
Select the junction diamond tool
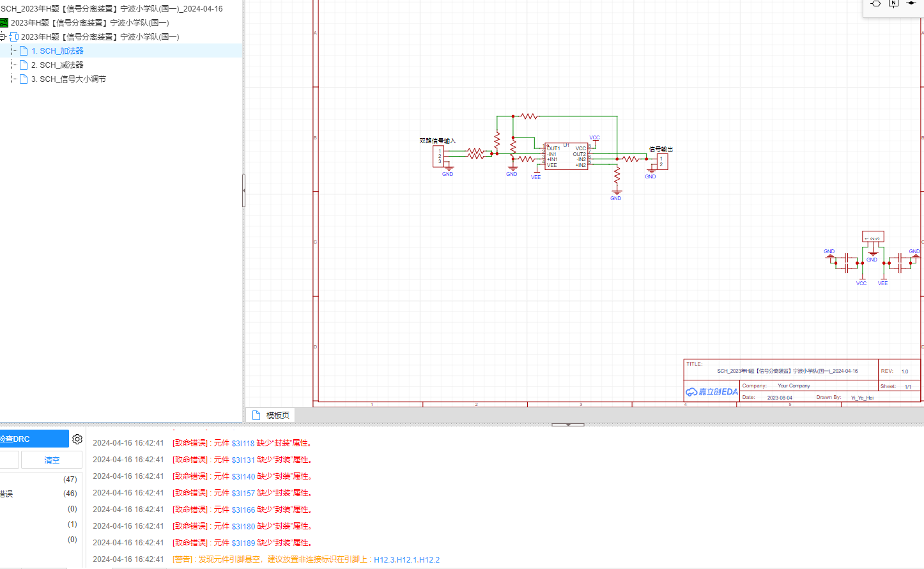pyautogui.click(x=911, y=4)
